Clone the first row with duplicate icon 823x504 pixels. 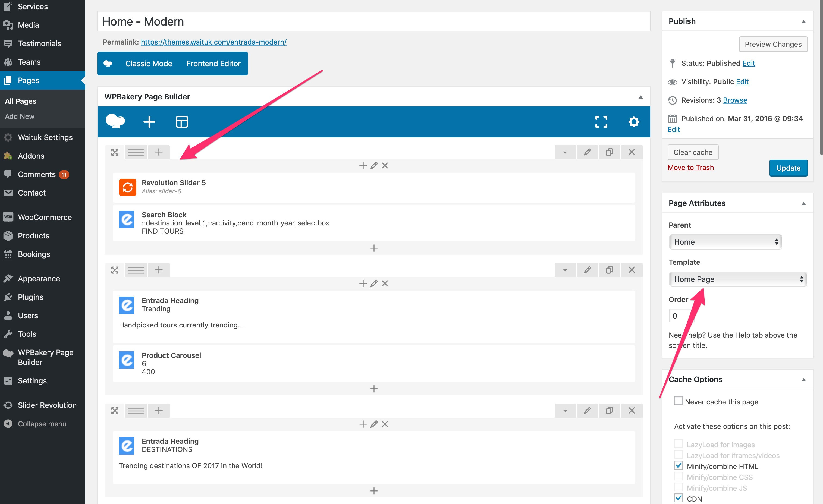609,152
